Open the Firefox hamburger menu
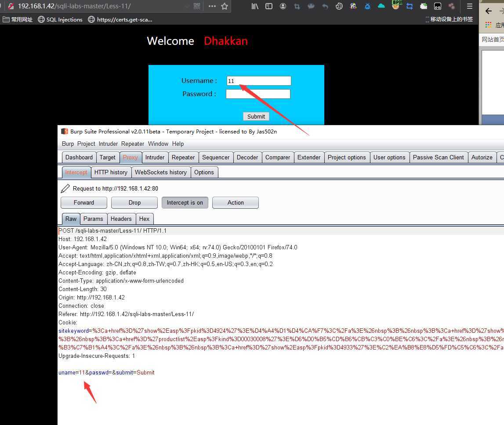The width and height of the screenshot is (504, 425). pos(470,6)
